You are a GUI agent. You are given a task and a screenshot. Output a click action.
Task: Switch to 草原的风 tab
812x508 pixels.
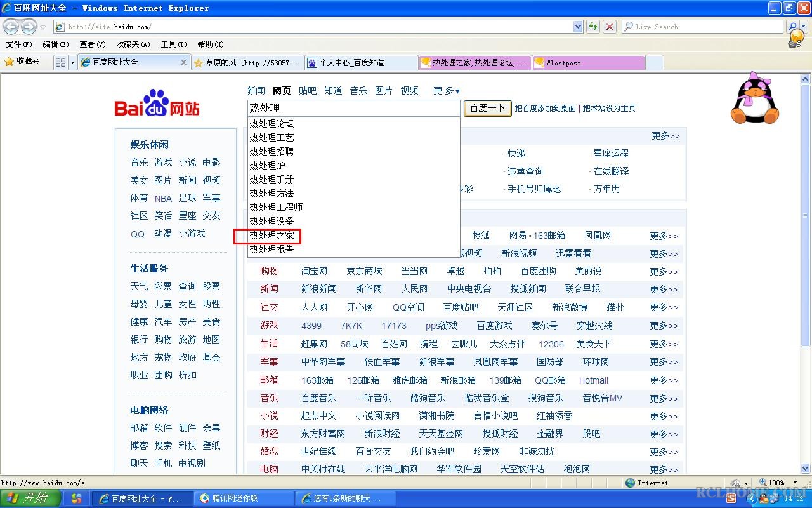247,62
